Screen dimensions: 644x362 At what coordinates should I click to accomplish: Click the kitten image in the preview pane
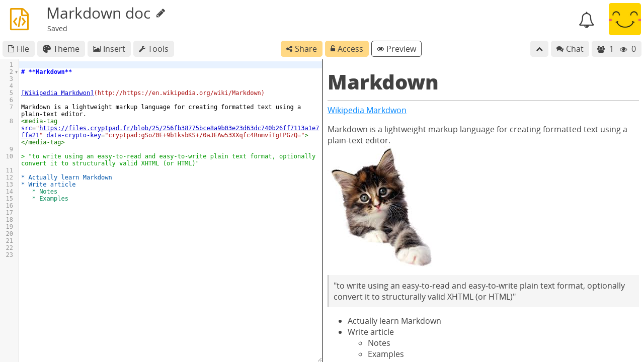[x=381, y=206]
